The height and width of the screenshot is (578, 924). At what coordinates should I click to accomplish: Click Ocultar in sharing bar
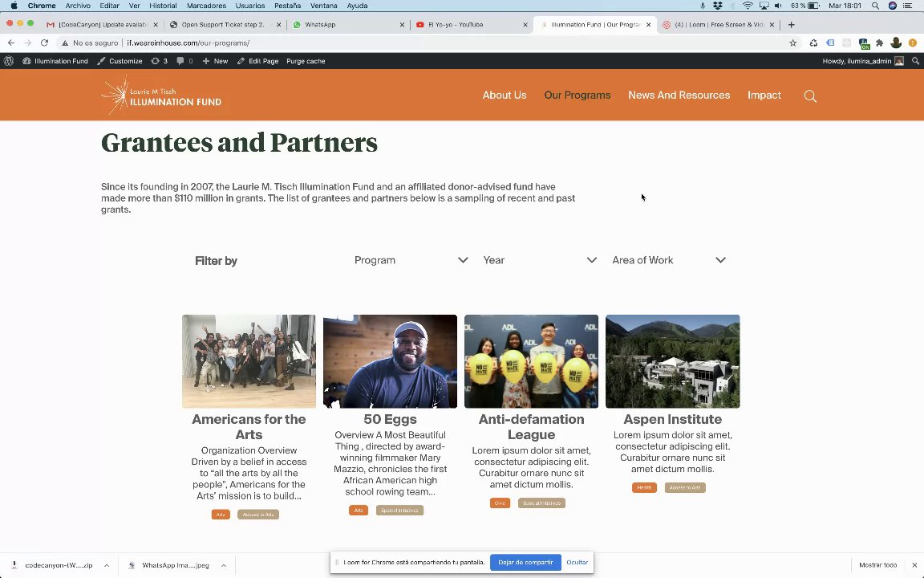coord(577,562)
